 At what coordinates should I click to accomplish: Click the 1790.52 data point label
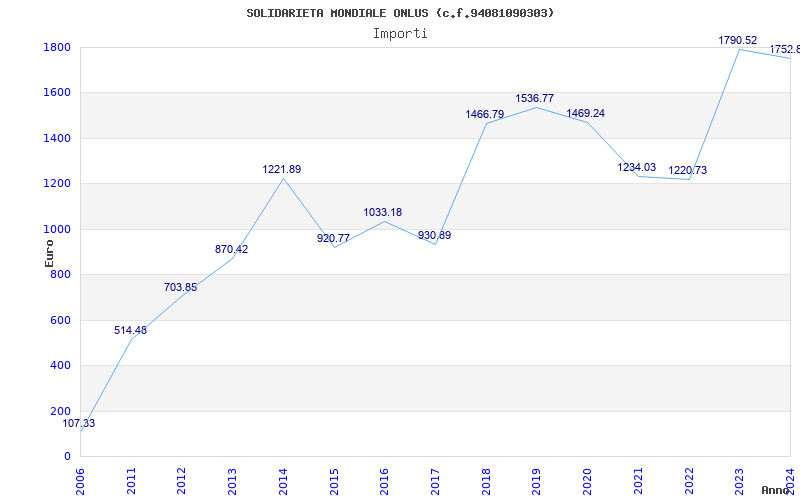pos(737,40)
